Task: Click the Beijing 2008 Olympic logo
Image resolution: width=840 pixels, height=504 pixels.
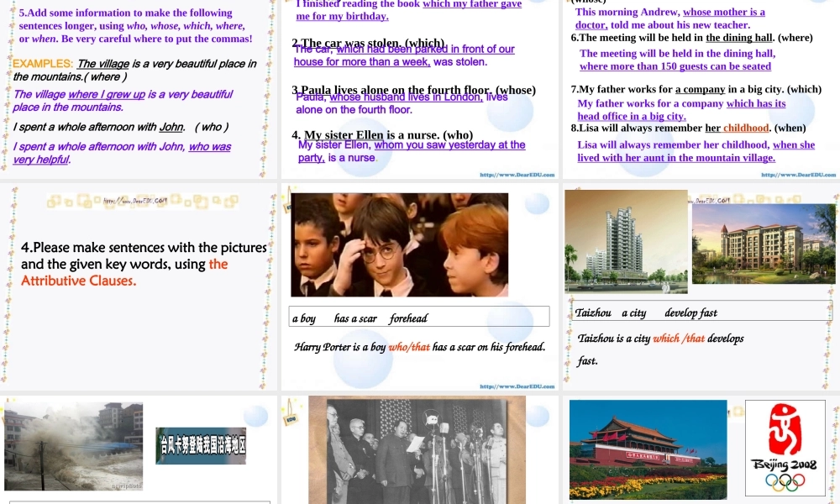Action: click(785, 448)
